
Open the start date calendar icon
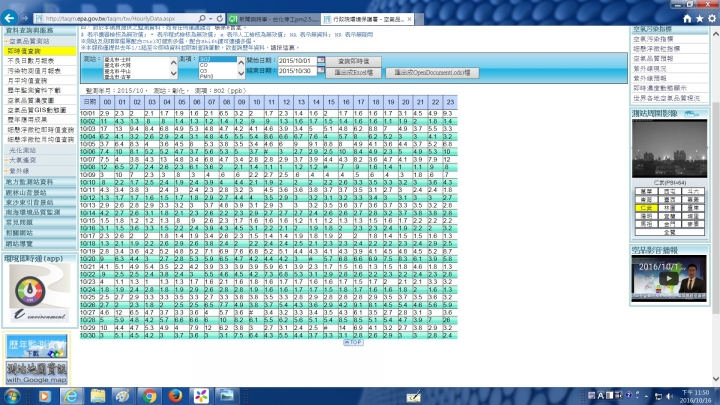[x=321, y=60]
